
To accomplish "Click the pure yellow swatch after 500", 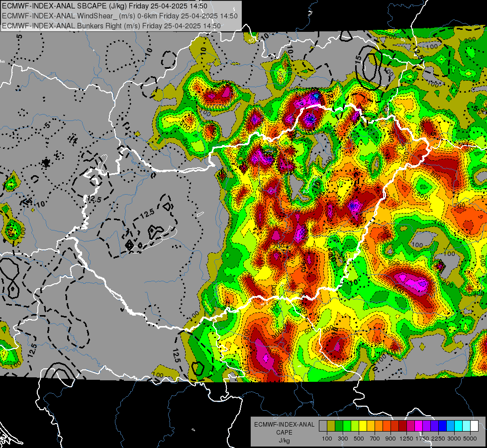I will [363, 426].
